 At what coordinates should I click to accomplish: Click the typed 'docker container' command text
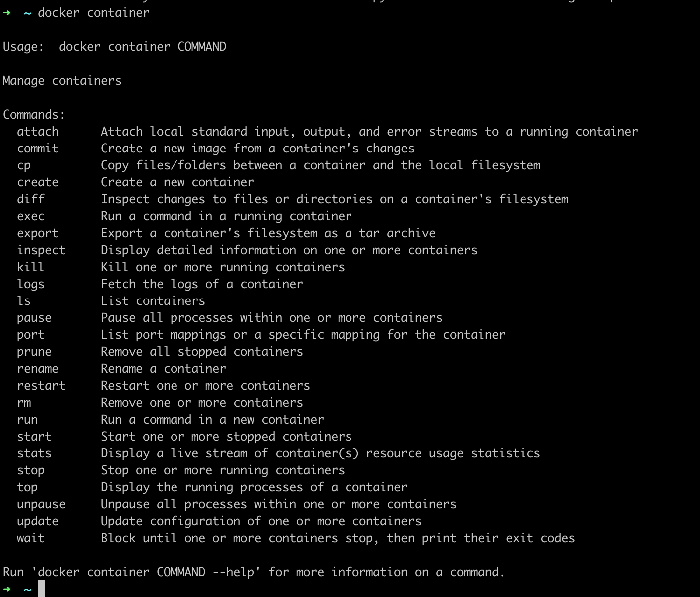(x=94, y=13)
